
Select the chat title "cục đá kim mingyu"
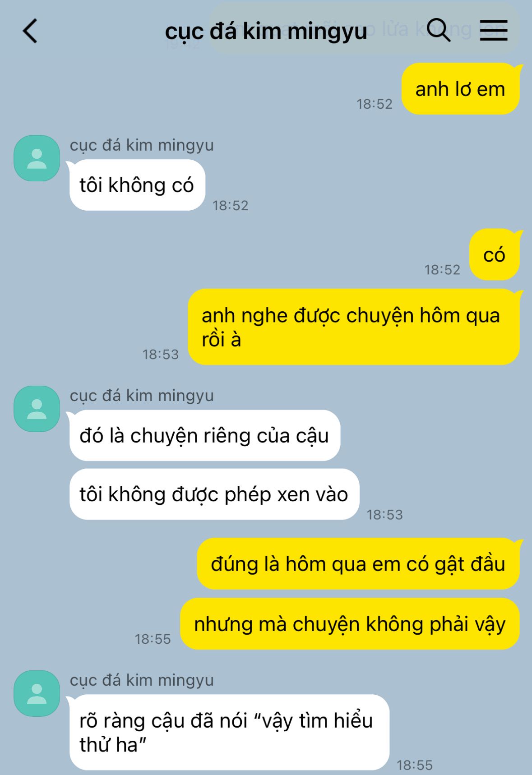click(x=266, y=32)
